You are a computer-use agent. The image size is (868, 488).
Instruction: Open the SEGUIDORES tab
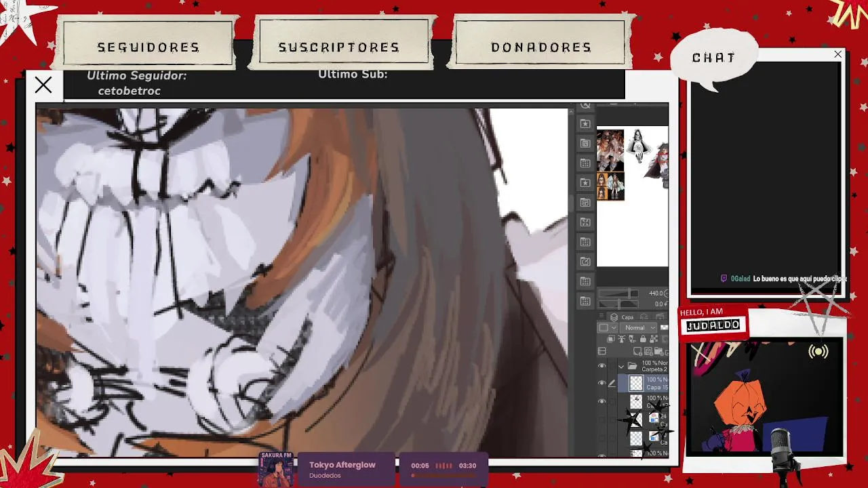tap(148, 46)
